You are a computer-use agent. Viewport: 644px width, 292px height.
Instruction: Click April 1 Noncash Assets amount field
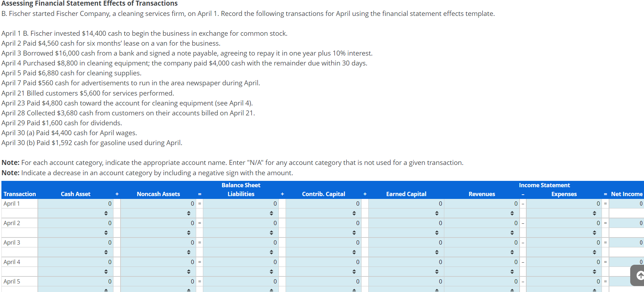pos(158,204)
